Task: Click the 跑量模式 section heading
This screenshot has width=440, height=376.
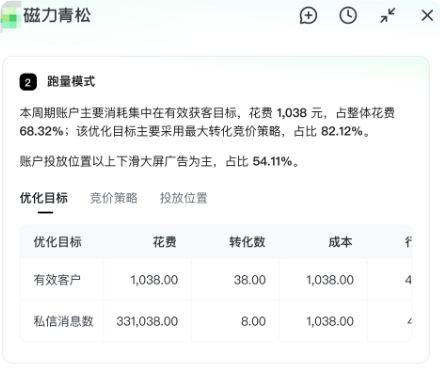Action: (x=71, y=82)
